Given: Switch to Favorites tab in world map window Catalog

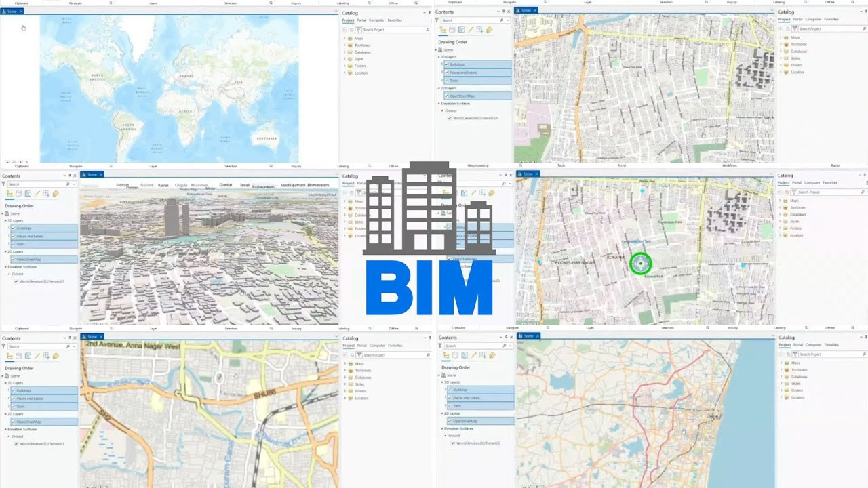Looking at the screenshot, I should coord(395,20).
